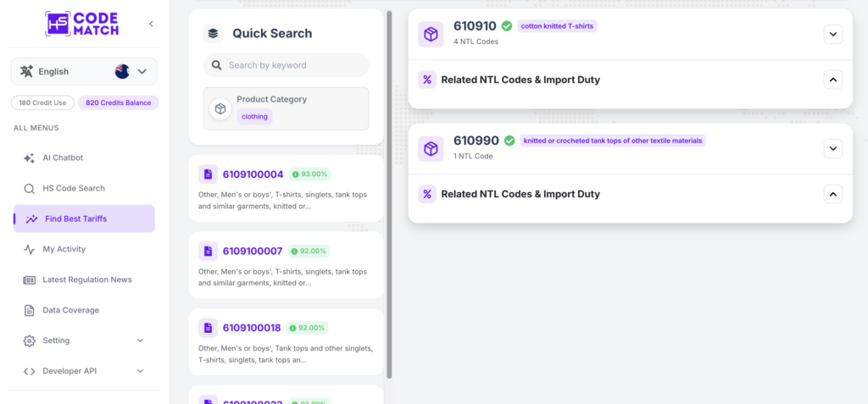Click the document icon beside 6109100004
Image resolution: width=868 pixels, height=404 pixels.
pyautogui.click(x=209, y=174)
